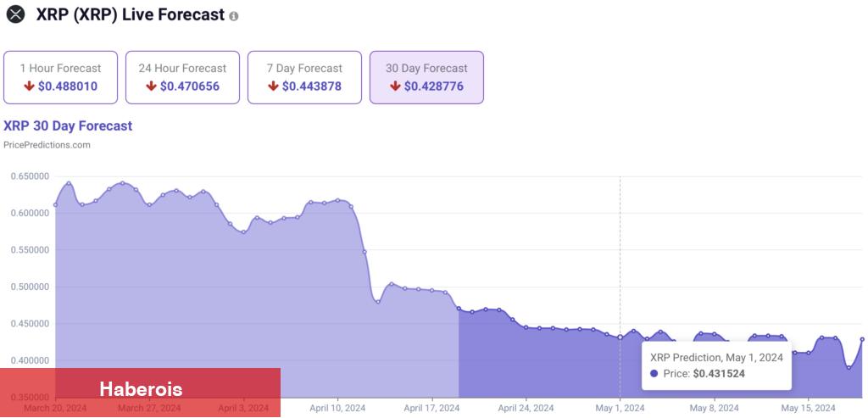Click the April 10, 2024 axis label
Image resolution: width=868 pixels, height=418 pixels.
338,409
